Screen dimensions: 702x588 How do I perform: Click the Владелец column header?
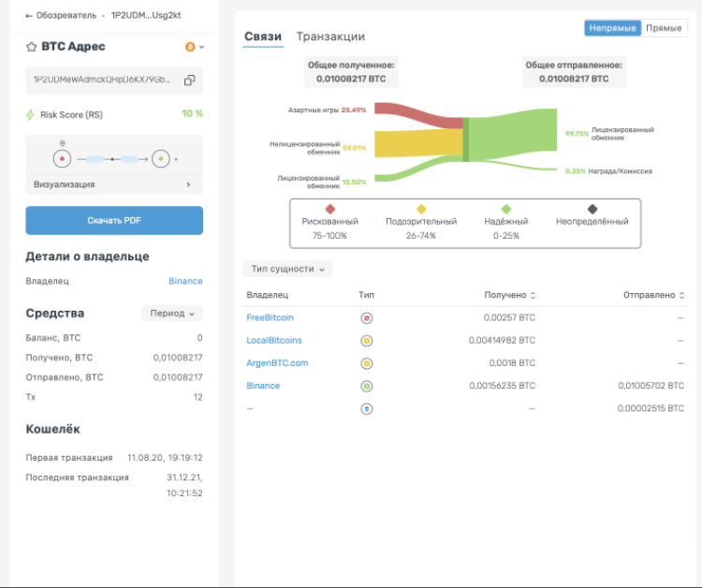coord(268,295)
